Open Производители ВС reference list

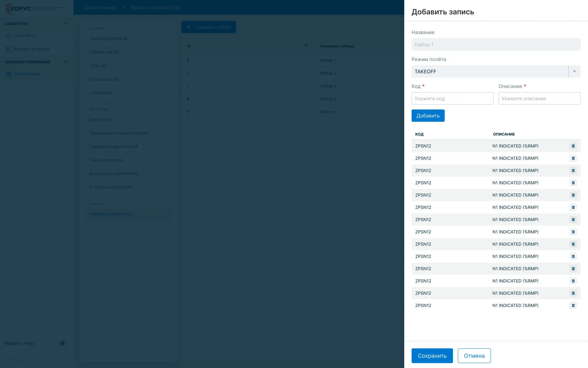109,39
